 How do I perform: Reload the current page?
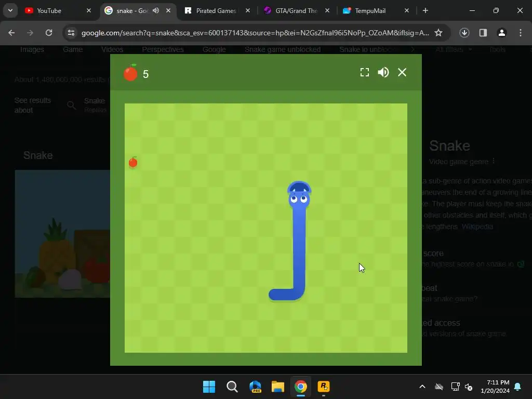(49, 33)
